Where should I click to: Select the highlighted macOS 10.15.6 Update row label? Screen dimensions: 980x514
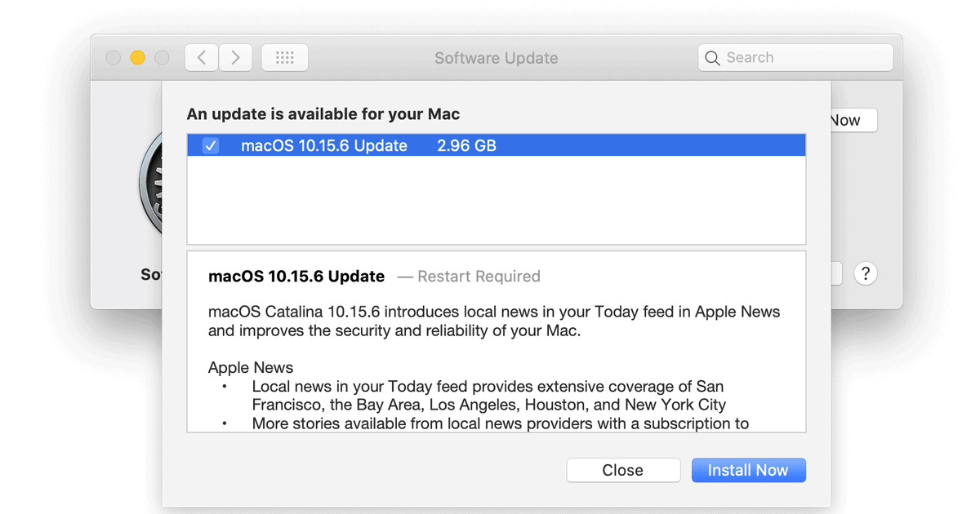coord(323,146)
